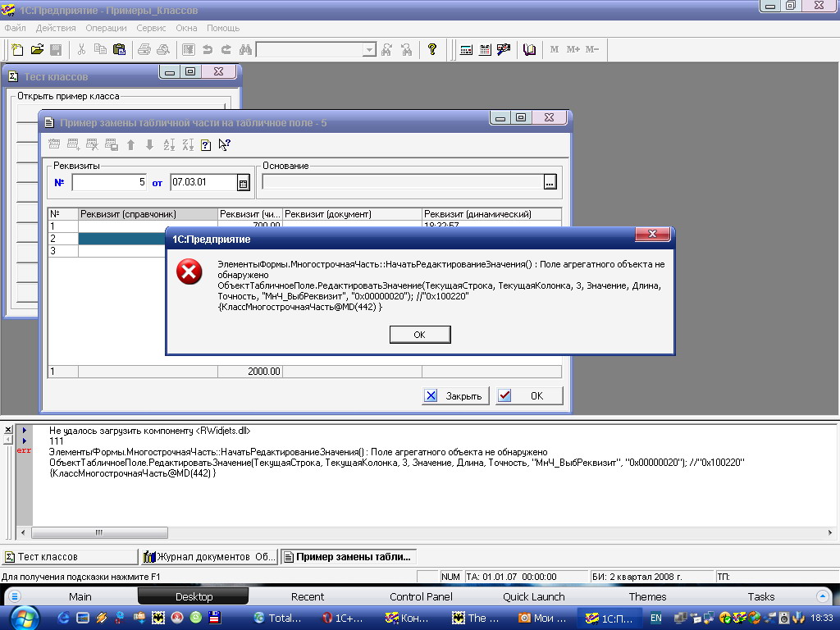
Task: Open the calculator icon in toolbar
Action: 466,49
